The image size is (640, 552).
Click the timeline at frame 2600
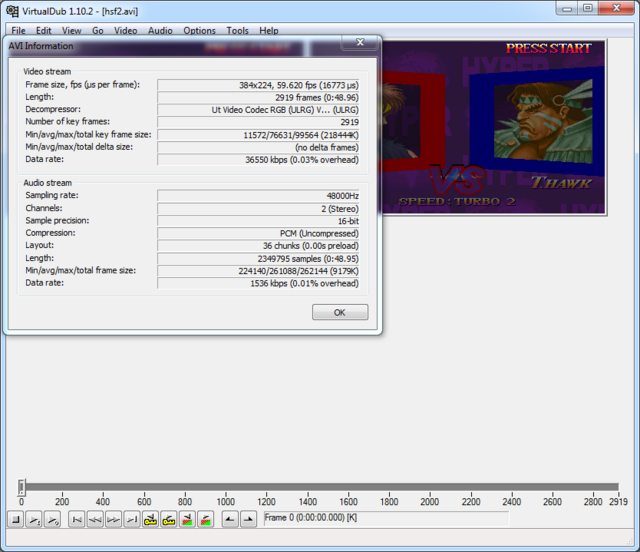point(552,487)
